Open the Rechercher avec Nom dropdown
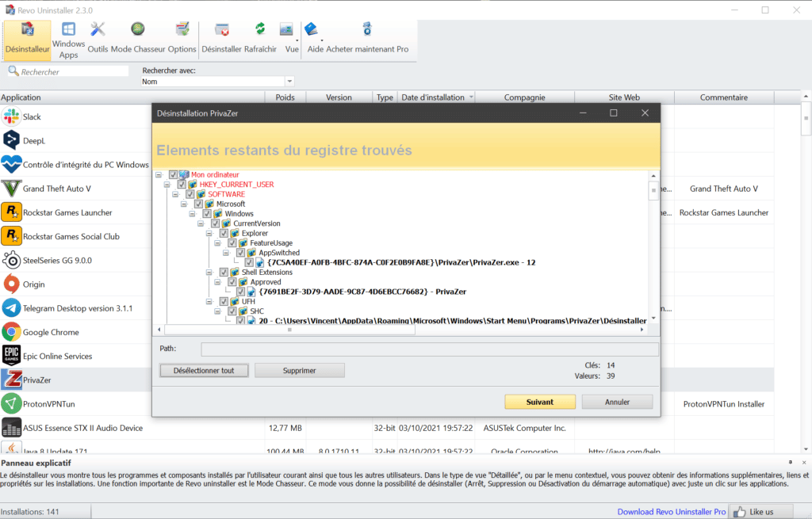This screenshot has height=519, width=812. 289,82
